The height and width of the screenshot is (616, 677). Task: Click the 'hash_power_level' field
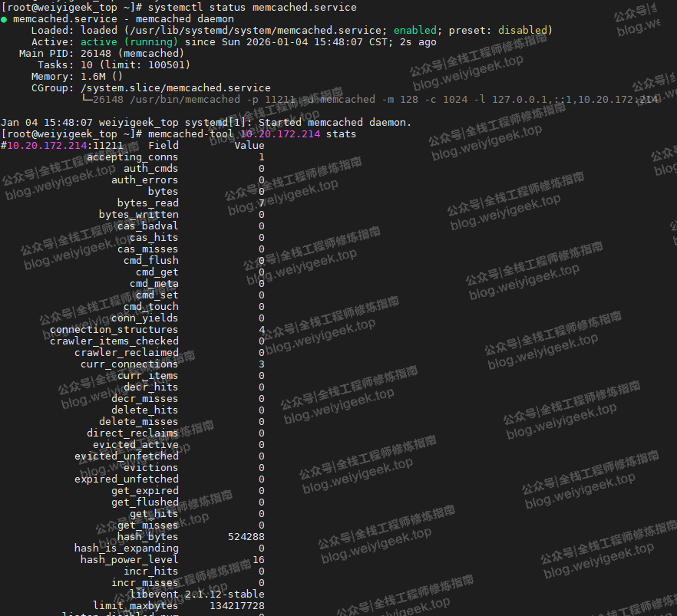pyautogui.click(x=130, y=560)
